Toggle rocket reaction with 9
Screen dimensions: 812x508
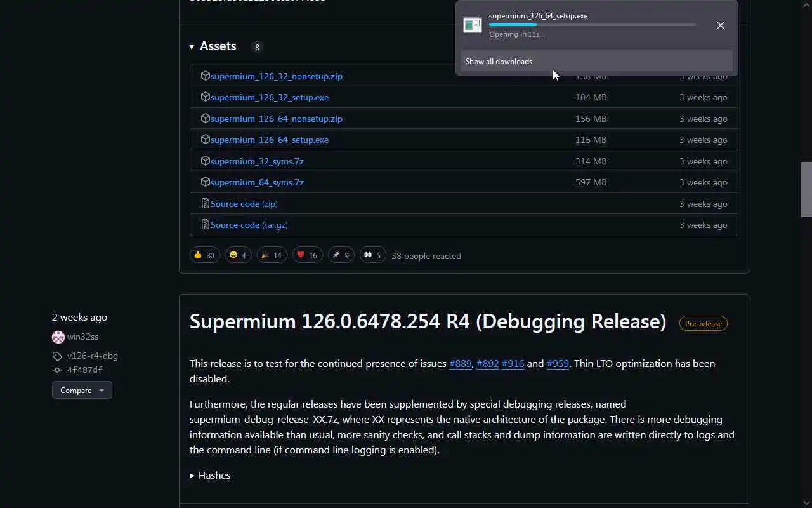click(341, 255)
